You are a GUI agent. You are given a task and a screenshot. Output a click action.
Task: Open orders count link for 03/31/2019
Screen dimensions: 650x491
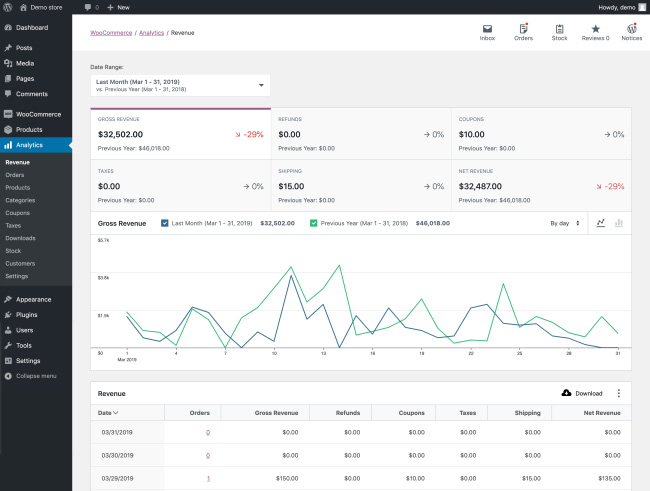pos(208,432)
